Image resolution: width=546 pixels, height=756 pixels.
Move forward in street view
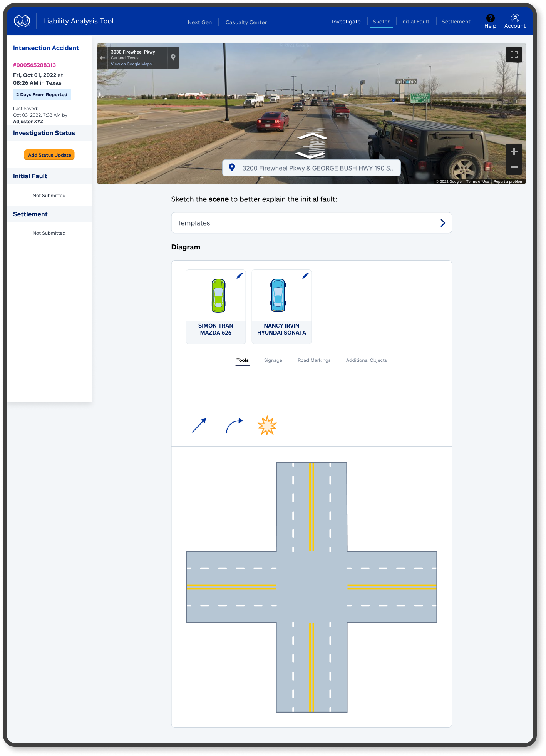click(312, 136)
